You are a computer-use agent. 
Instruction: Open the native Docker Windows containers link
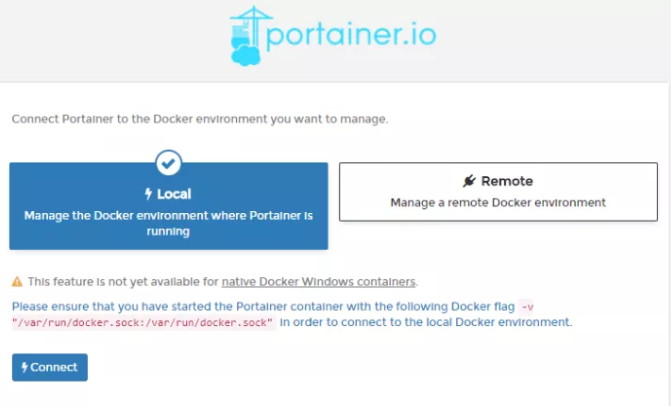[x=319, y=282]
